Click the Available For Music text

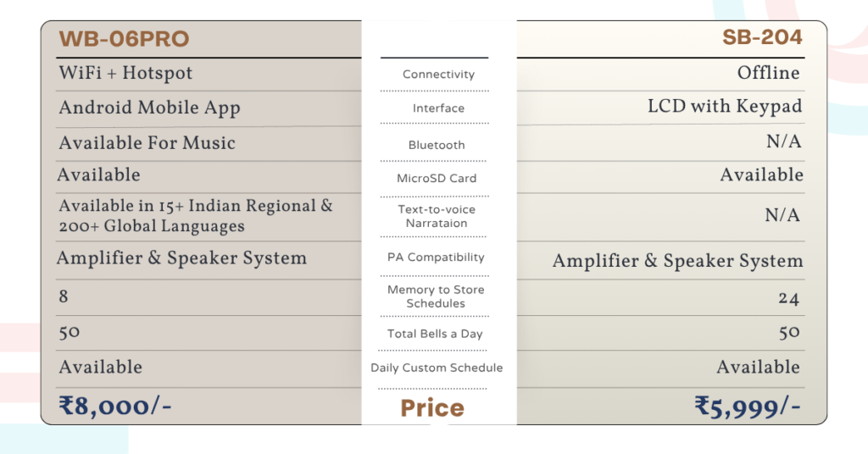pyautogui.click(x=147, y=143)
